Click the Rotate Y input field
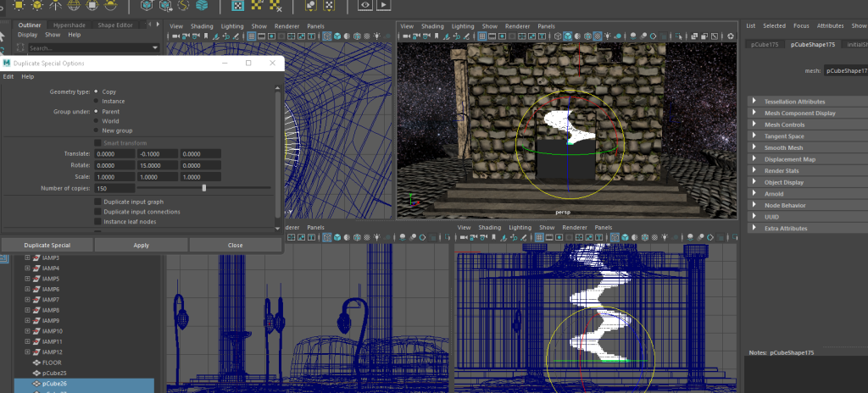This screenshot has height=393, width=868. [x=157, y=165]
